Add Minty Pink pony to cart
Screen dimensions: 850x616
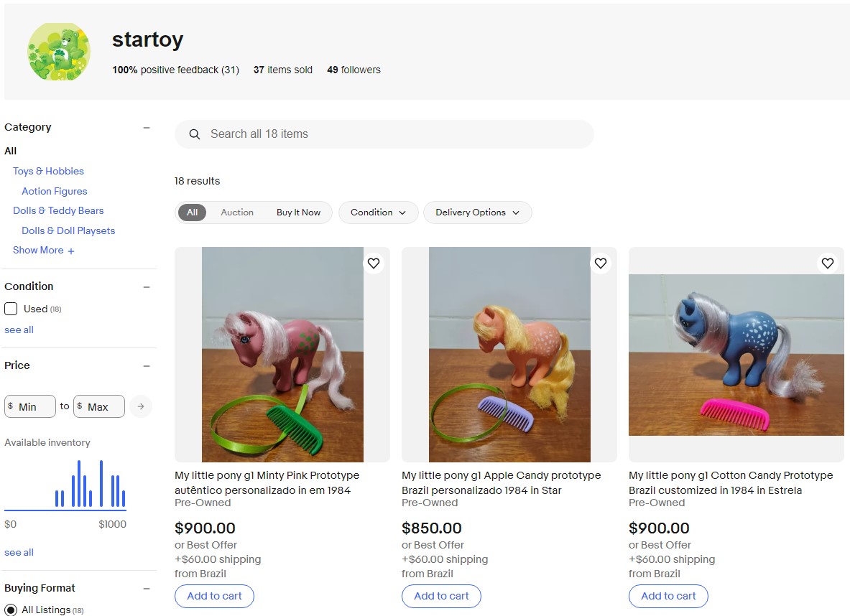tap(214, 596)
